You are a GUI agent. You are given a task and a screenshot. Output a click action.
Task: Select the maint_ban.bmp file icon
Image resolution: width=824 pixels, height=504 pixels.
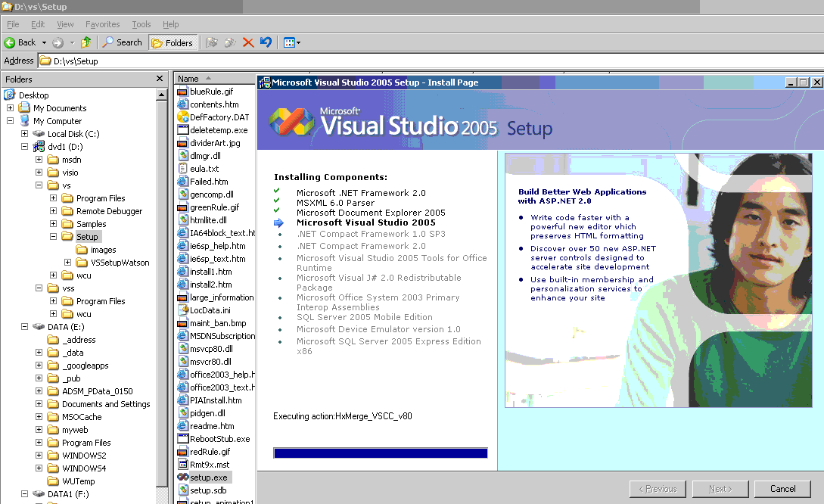point(183,322)
